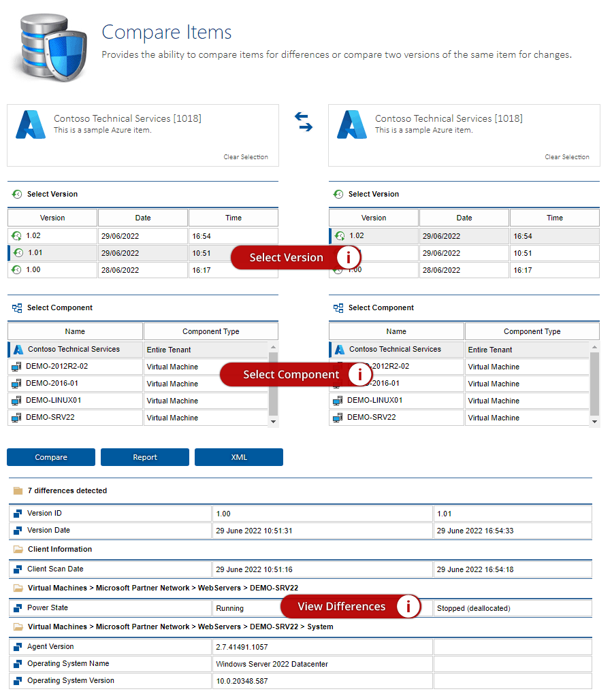Select 16:17 time row in right version table
The width and height of the screenshot is (612, 700).
coord(464,269)
